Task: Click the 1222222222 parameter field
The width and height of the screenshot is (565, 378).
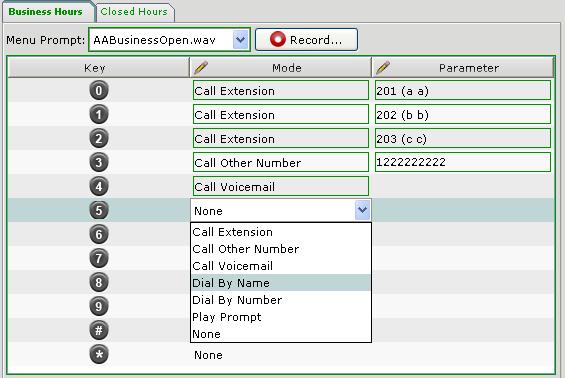Action: (463, 163)
